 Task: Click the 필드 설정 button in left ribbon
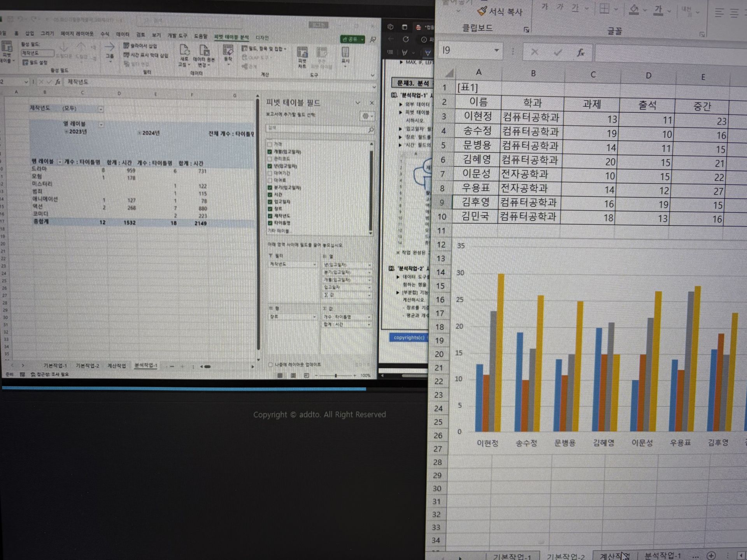pyautogui.click(x=35, y=62)
